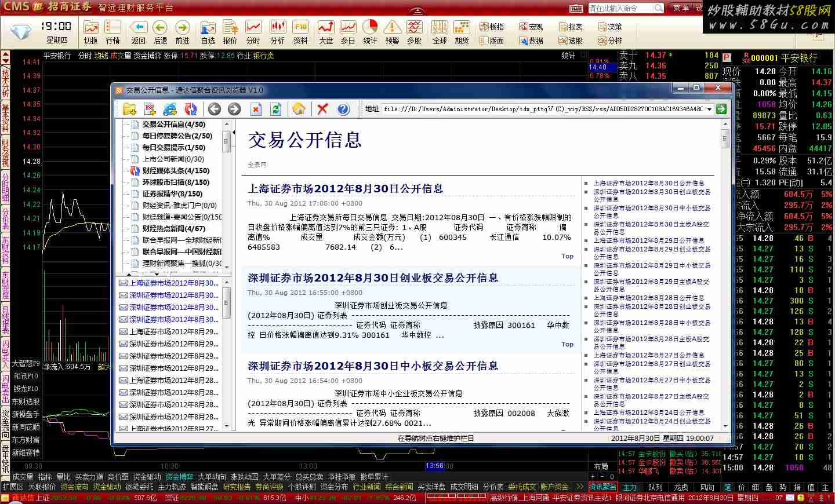Open the 资讯聚合 bottom tab

(x=603, y=487)
